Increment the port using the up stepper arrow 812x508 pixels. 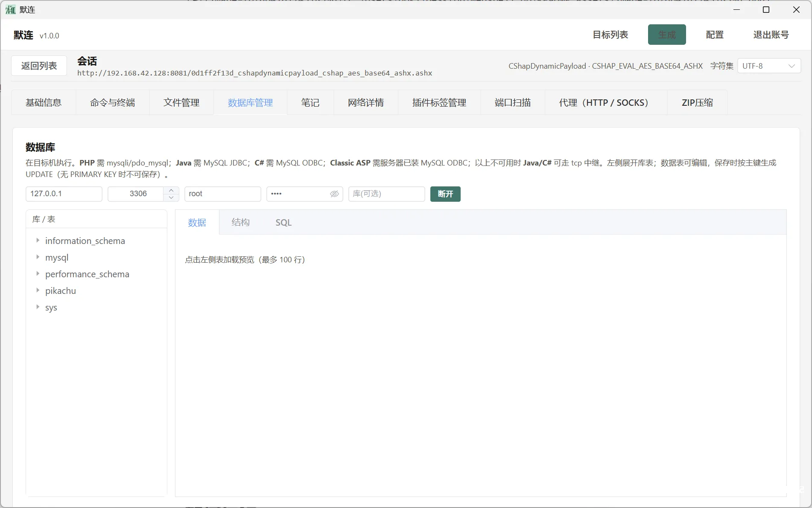[171, 190]
